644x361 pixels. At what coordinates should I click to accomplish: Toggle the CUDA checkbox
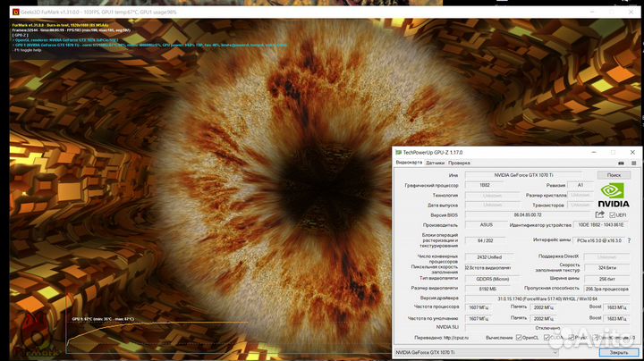[x=547, y=338]
